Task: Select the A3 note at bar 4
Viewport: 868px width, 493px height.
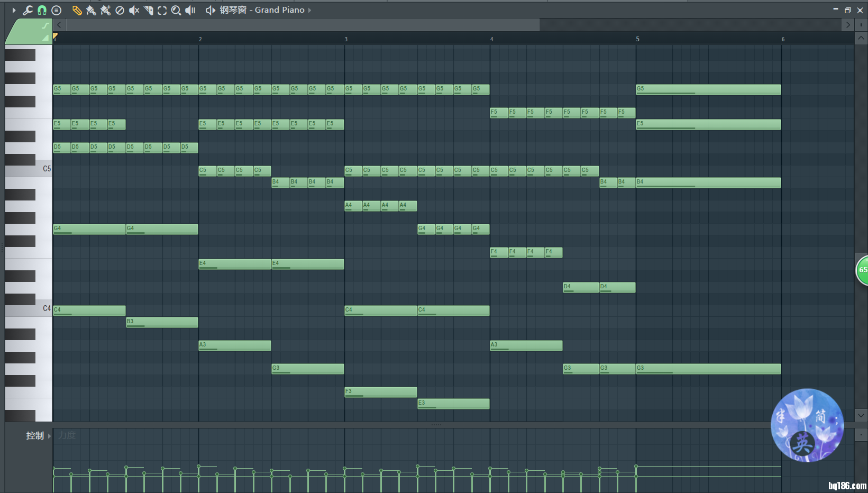Action: [526, 345]
